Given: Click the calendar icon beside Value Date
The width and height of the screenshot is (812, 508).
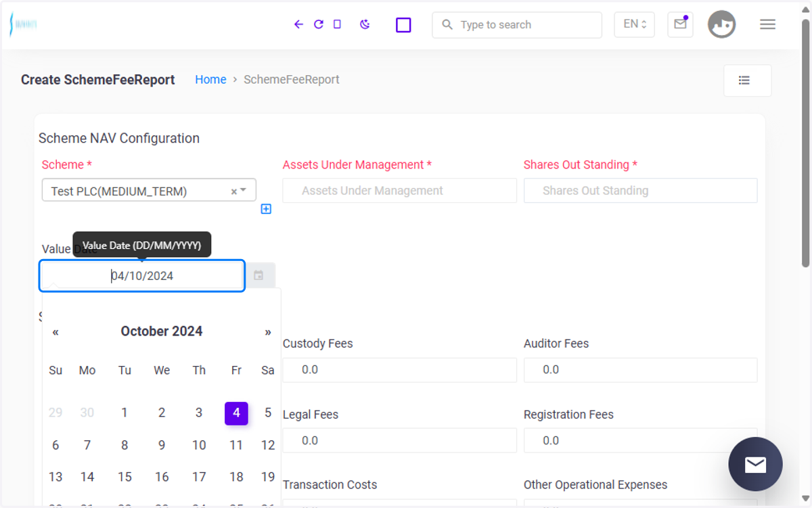Looking at the screenshot, I should coord(259,275).
